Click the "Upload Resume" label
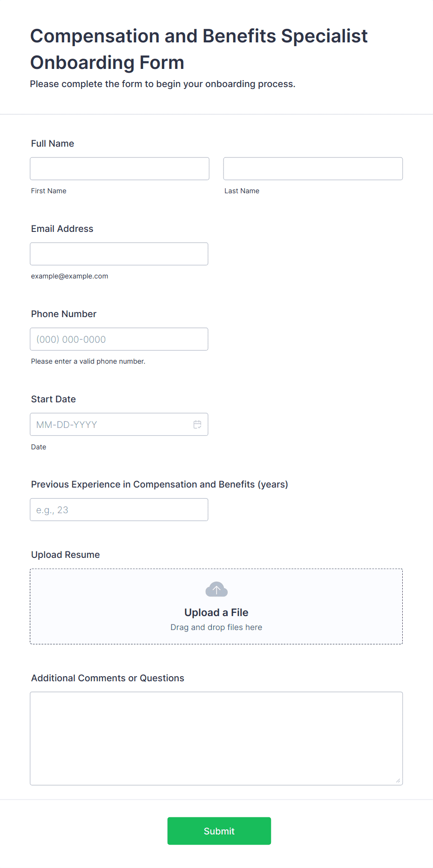The image size is (433, 868). pyautogui.click(x=66, y=555)
